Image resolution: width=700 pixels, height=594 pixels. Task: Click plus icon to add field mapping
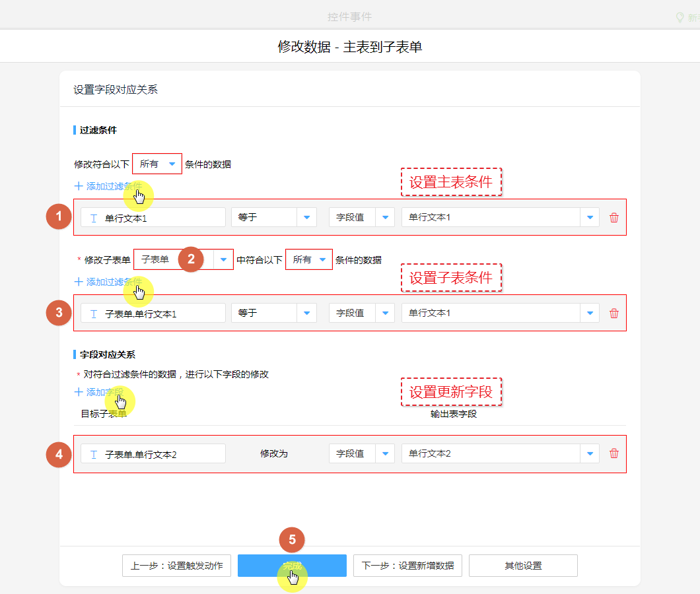pos(79,392)
